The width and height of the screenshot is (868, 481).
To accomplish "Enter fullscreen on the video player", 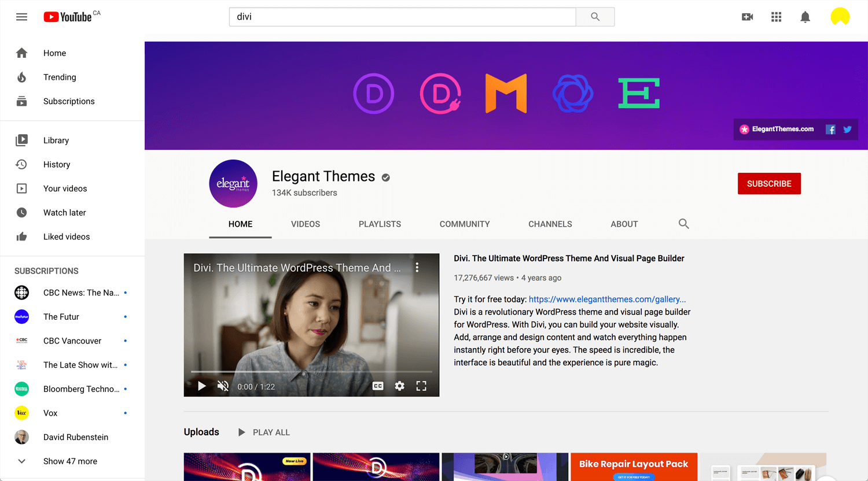I will 421,386.
